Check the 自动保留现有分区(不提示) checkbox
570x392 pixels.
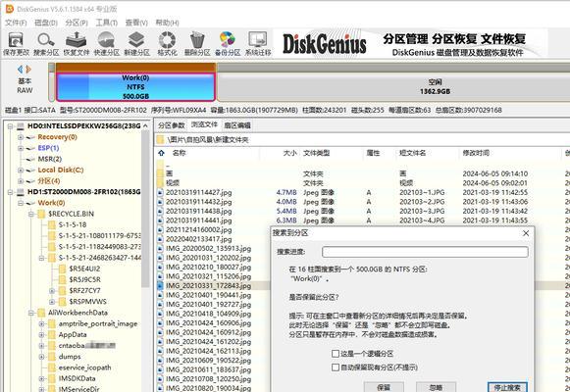(x=336, y=367)
